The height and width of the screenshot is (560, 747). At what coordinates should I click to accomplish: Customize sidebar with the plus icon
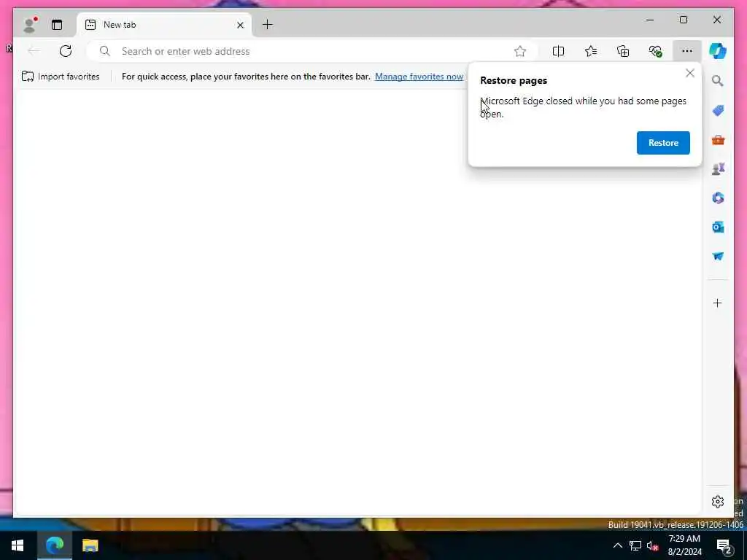(718, 303)
